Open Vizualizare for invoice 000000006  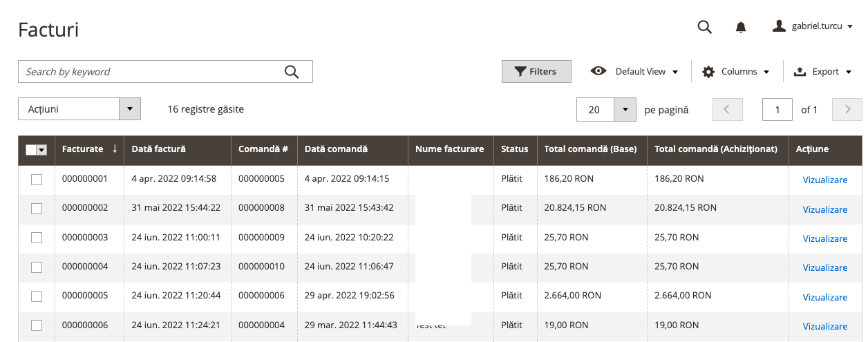click(x=824, y=327)
